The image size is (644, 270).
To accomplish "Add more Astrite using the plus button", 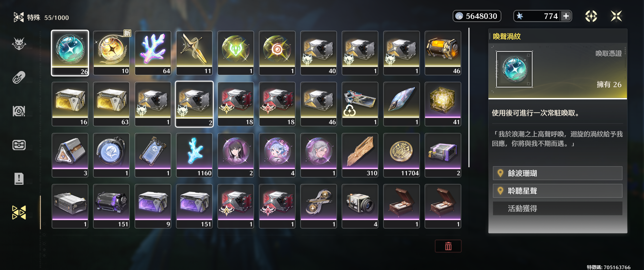I will (566, 16).
